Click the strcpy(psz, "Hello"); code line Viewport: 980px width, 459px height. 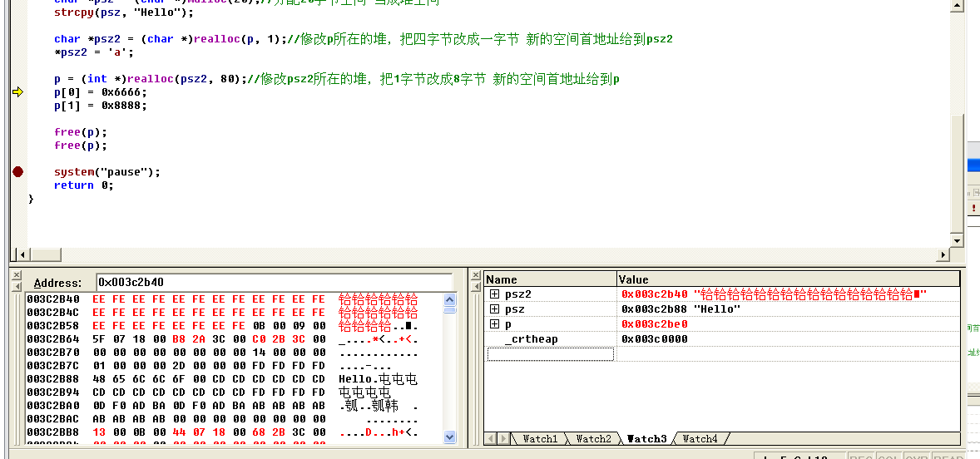coord(124,13)
